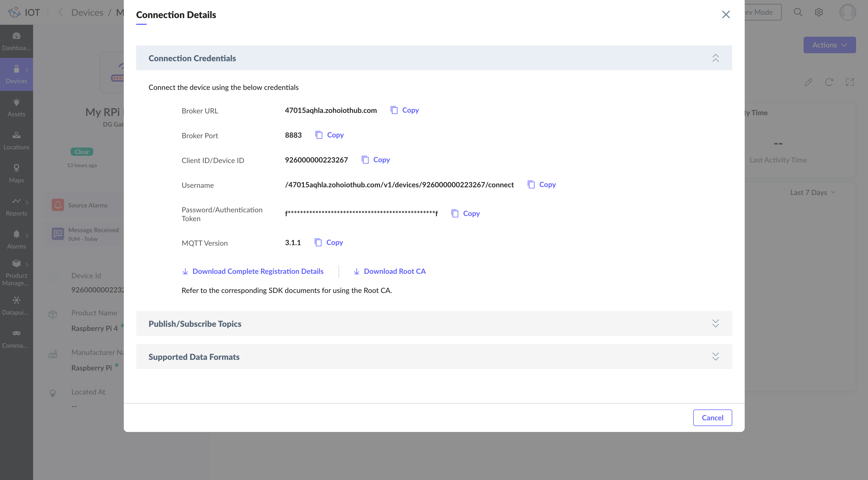Screen dimensions: 868x480
Task: Download the Root CA certificate
Action: point(390,272)
